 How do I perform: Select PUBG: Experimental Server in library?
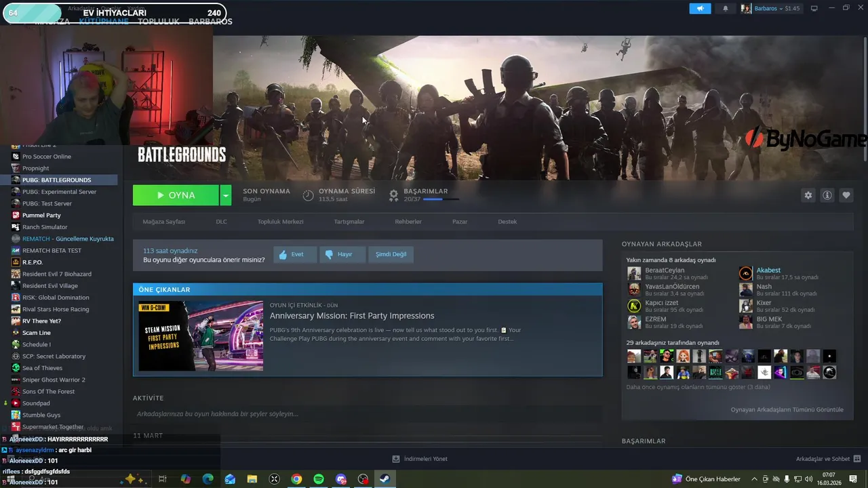coord(59,192)
